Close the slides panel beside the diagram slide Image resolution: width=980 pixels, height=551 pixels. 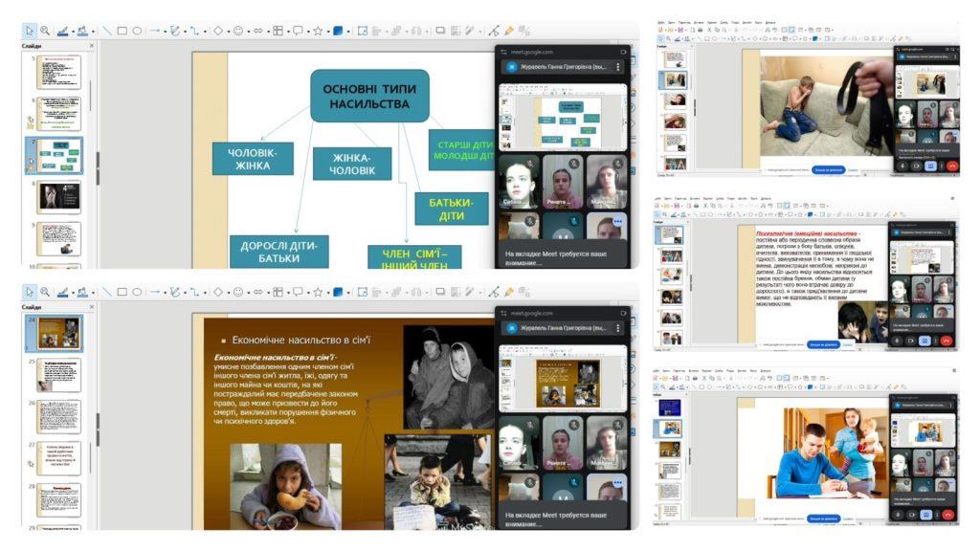(92, 45)
